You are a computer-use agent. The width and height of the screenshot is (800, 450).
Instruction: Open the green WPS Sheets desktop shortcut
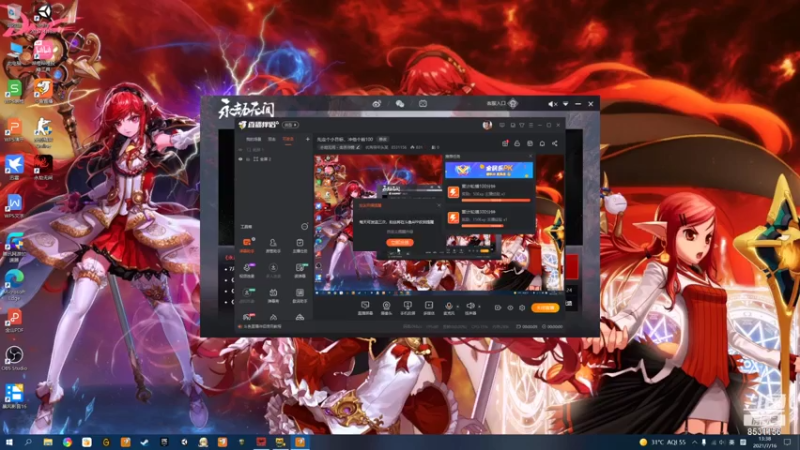[x=14, y=92]
